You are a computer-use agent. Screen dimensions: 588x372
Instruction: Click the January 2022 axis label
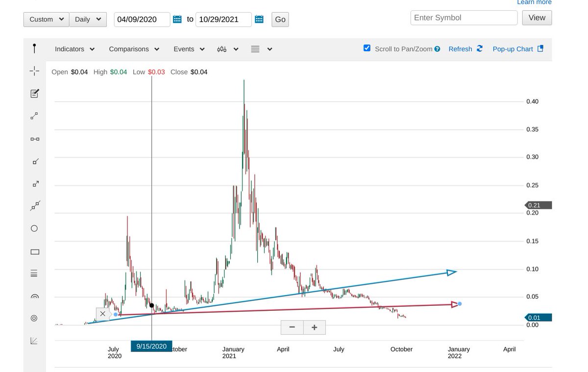pyautogui.click(x=459, y=352)
